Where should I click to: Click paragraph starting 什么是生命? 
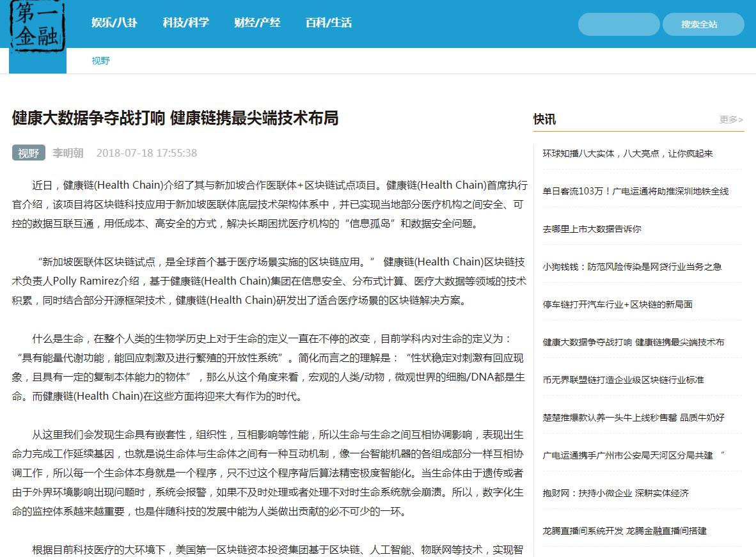pyautogui.click(x=269, y=368)
